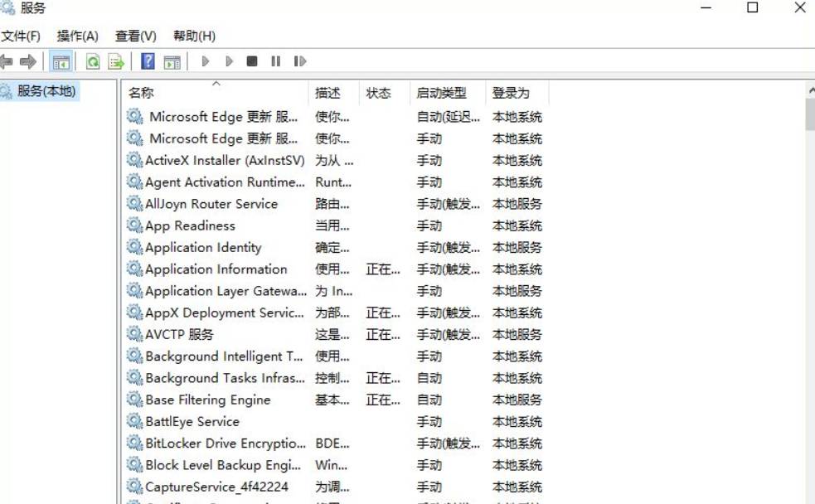Open the 查看(V) menu

135,36
